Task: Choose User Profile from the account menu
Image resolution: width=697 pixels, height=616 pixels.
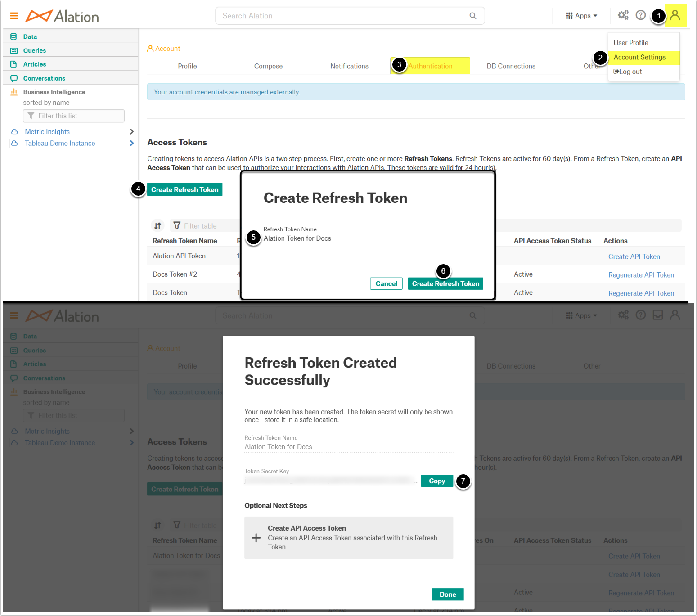Action: [631, 43]
